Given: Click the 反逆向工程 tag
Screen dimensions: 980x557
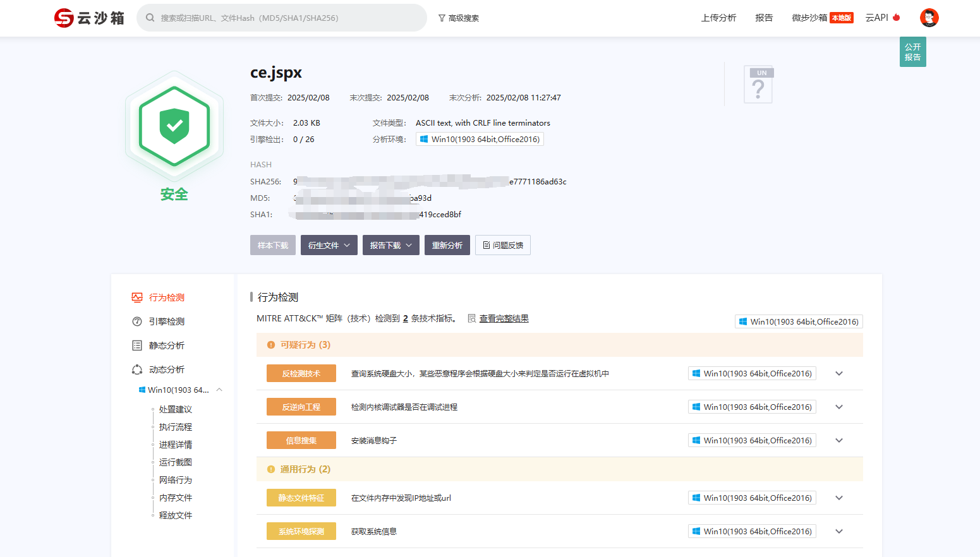Looking at the screenshot, I should (301, 407).
